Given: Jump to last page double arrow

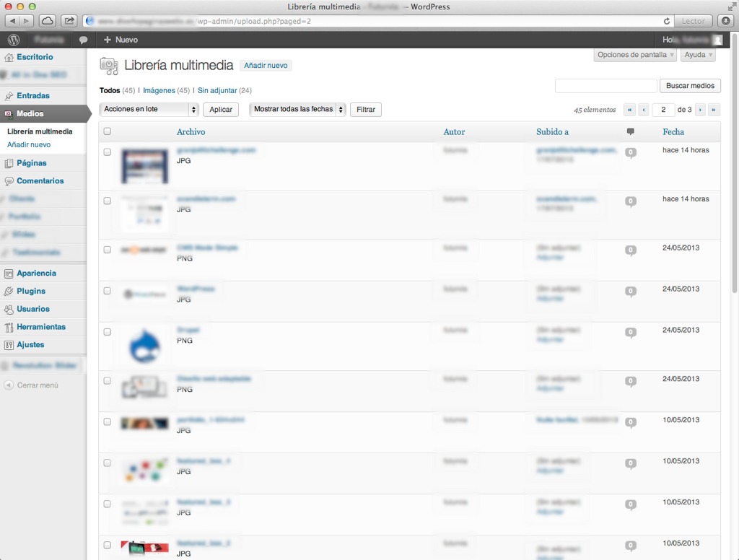Looking at the screenshot, I should (714, 110).
